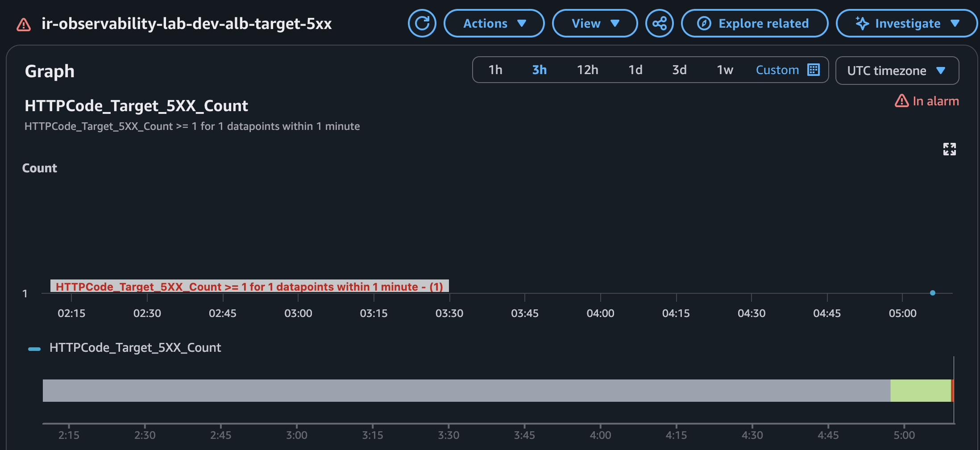Click the alarm condition description text
The height and width of the screenshot is (450, 980).
pyautogui.click(x=192, y=126)
